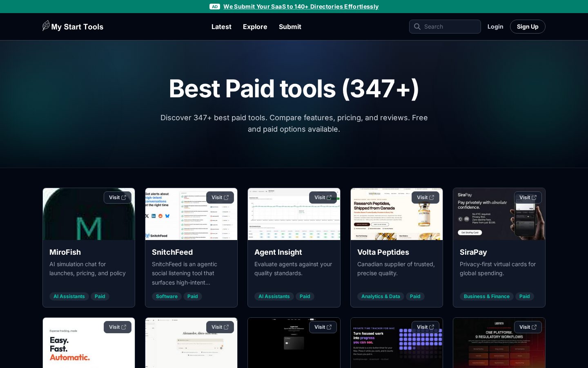The width and height of the screenshot is (588, 368).
Task: Visit the MiroFish tool
Action: click(x=118, y=197)
